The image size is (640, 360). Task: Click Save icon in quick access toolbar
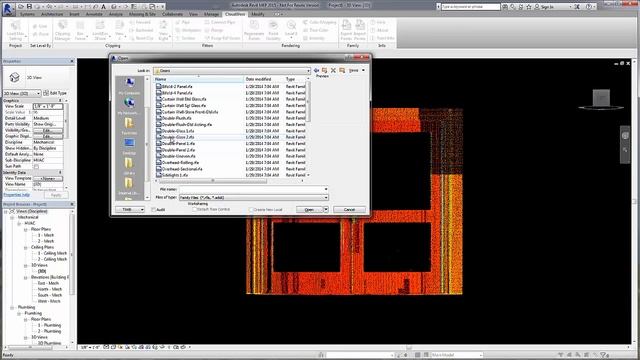coord(29,7)
